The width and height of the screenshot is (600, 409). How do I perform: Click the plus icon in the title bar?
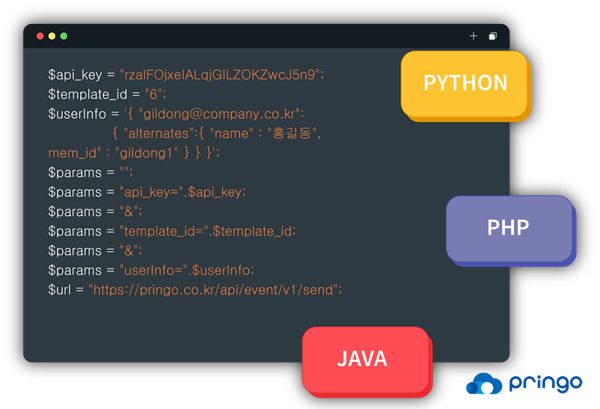[473, 36]
